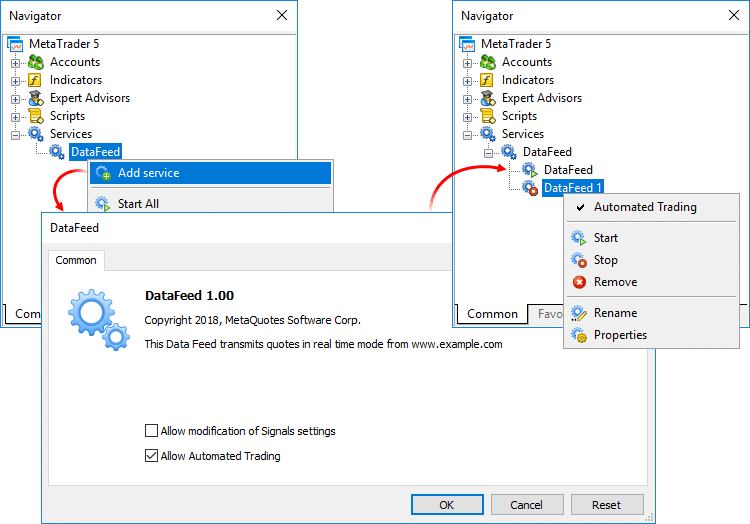Confirm DataFeed dialog with OK button

pyautogui.click(x=447, y=505)
